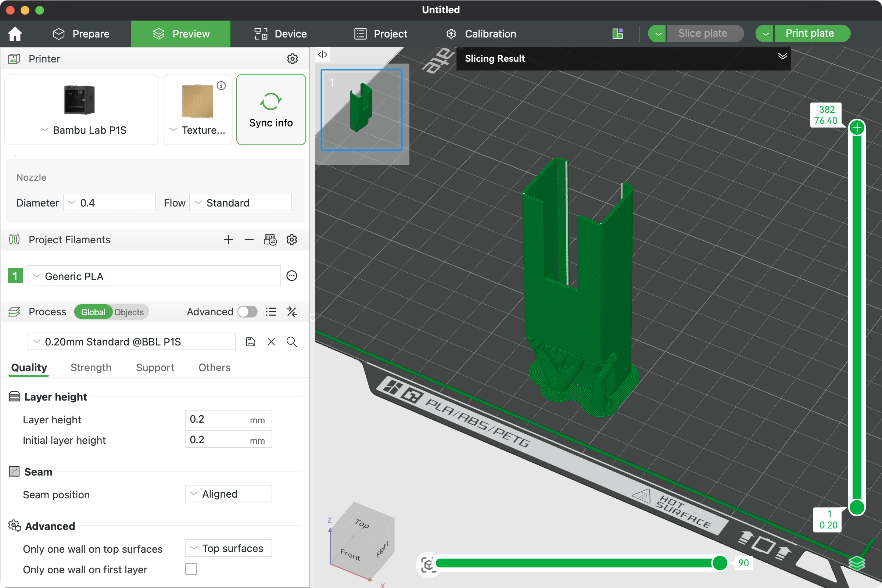Save the current process preset
This screenshot has height=588, width=882.
click(x=251, y=342)
